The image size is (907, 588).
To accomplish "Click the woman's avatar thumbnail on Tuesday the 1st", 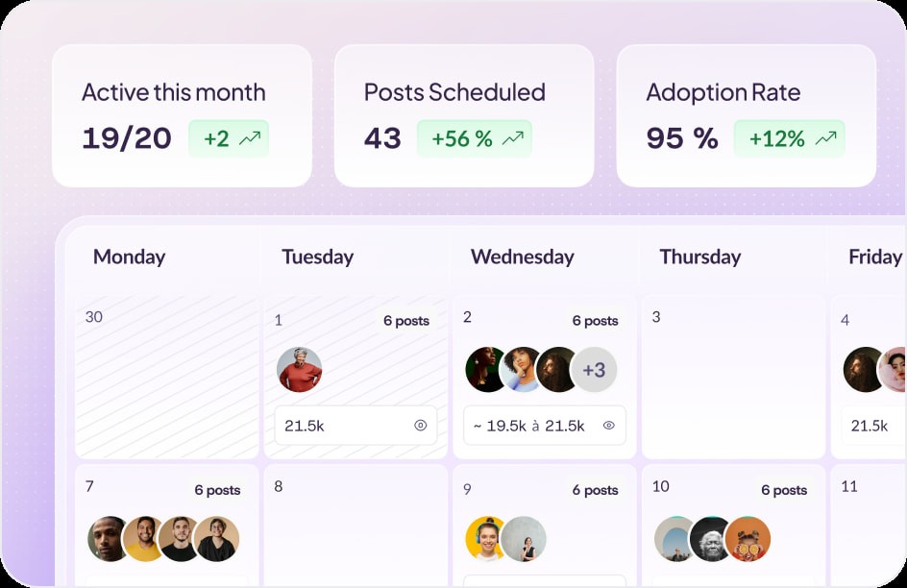I will coord(299,369).
